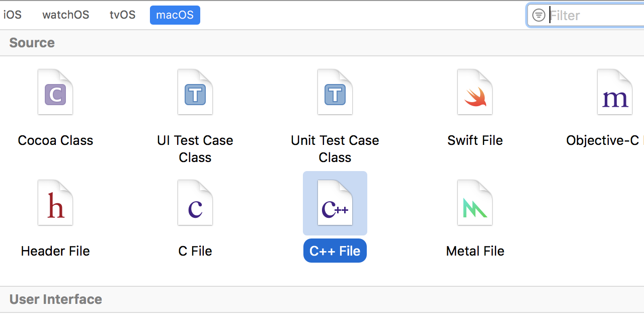The width and height of the screenshot is (644, 320).
Task: Click the Filter search field
Action: pos(594,16)
